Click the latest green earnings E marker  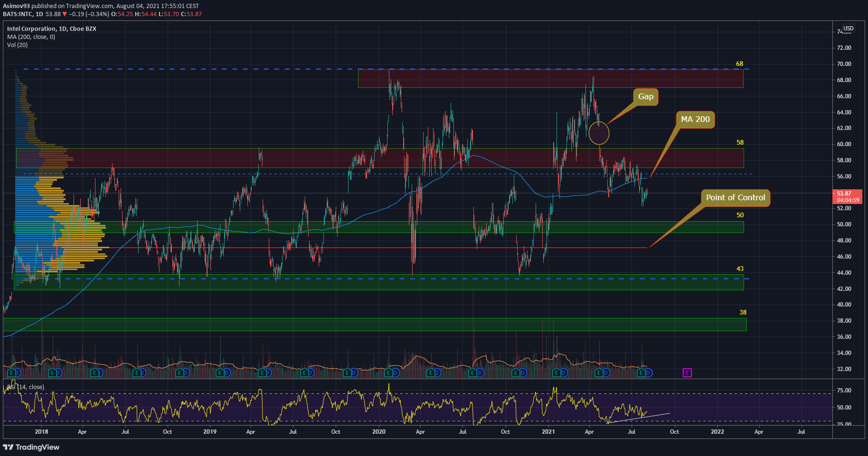click(x=642, y=373)
